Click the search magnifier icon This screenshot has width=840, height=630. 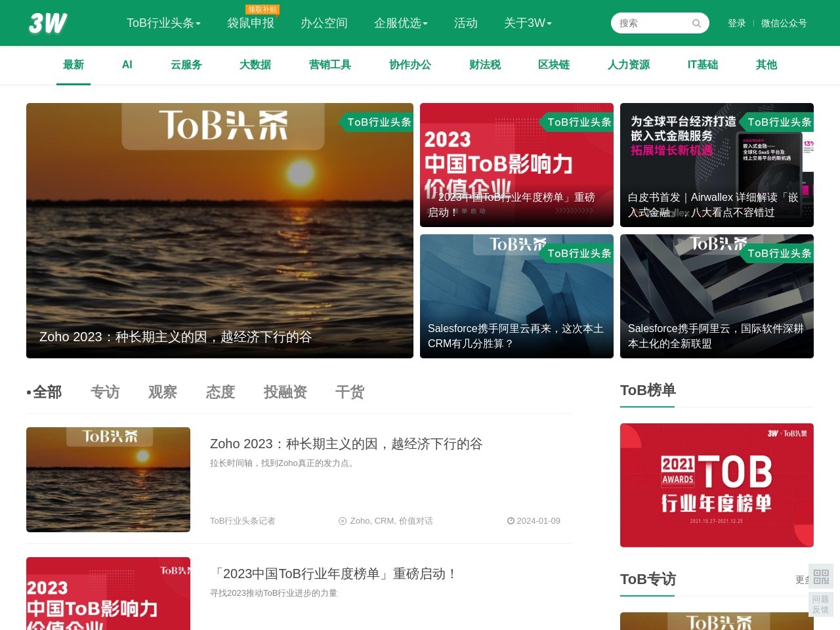pos(696,24)
